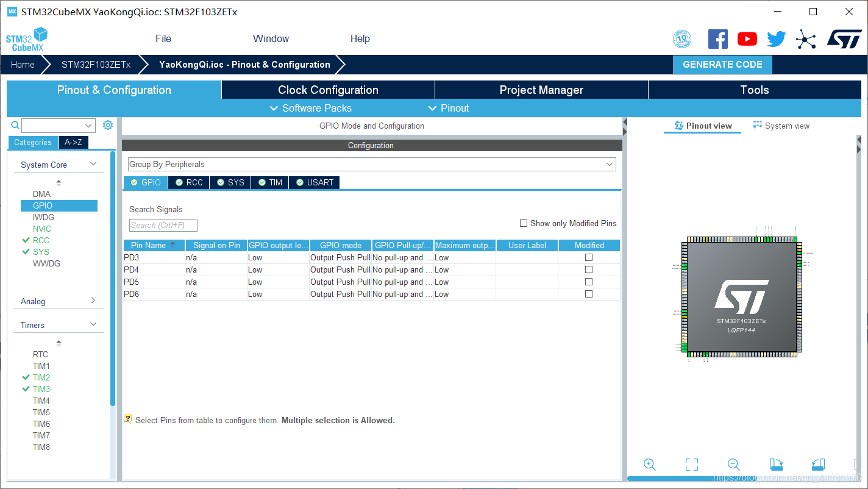Open the Help menu
The image size is (868, 489).
click(360, 38)
